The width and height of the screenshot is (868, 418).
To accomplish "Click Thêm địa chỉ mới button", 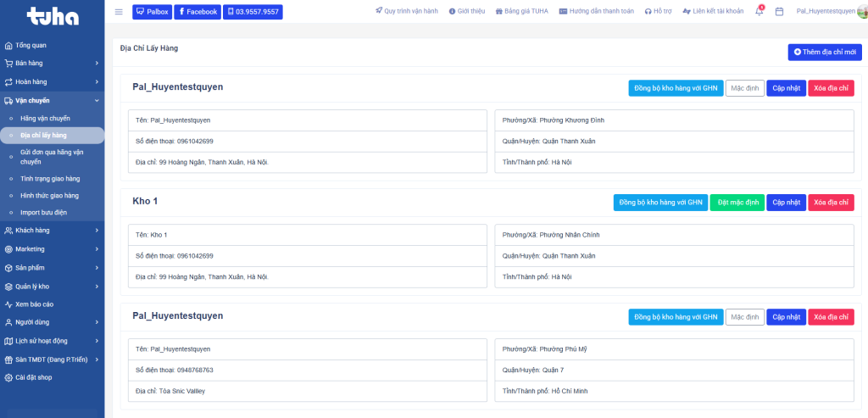I will [824, 53].
